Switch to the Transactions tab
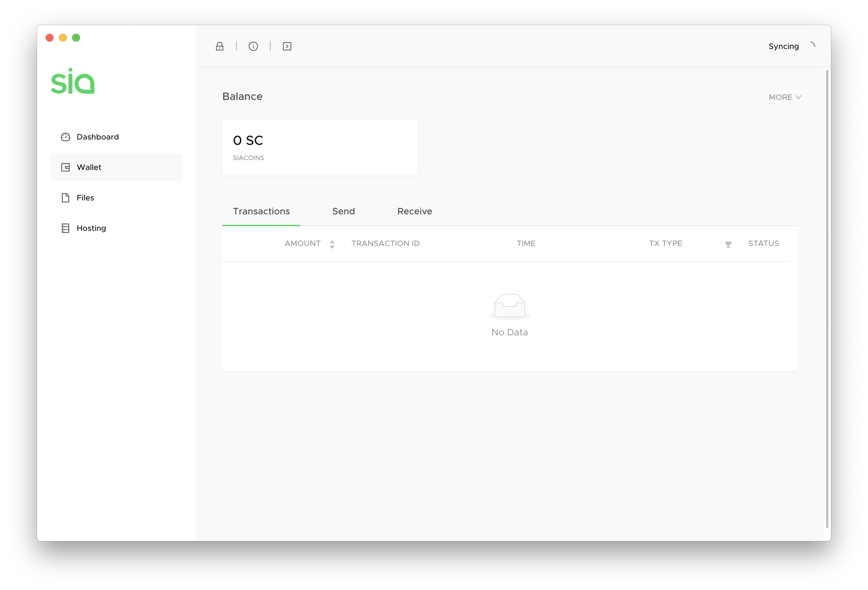This screenshot has width=868, height=590. (261, 211)
